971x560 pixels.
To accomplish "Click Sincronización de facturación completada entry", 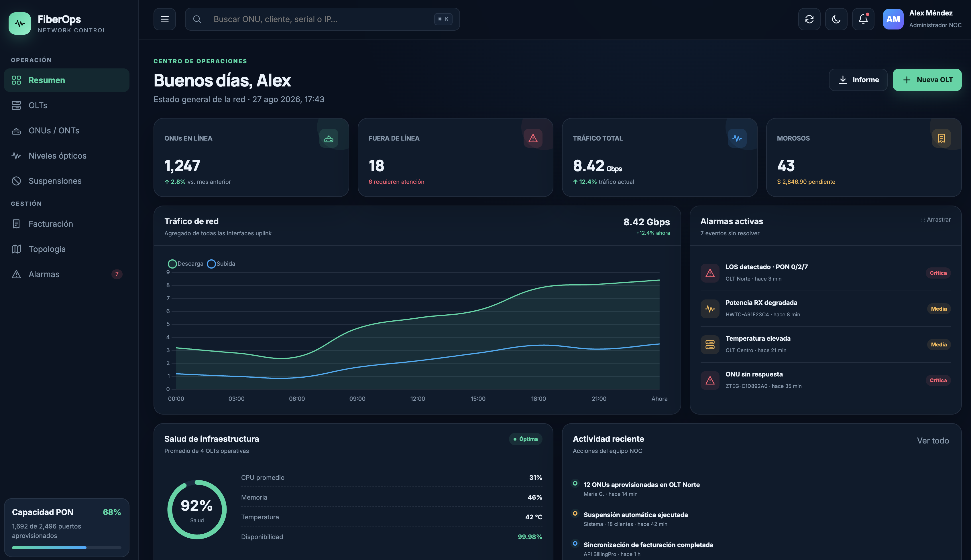I will coord(648,549).
